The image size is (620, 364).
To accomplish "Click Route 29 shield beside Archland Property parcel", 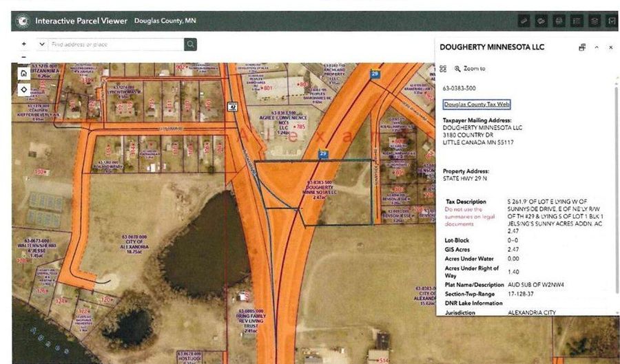I will point(375,74).
